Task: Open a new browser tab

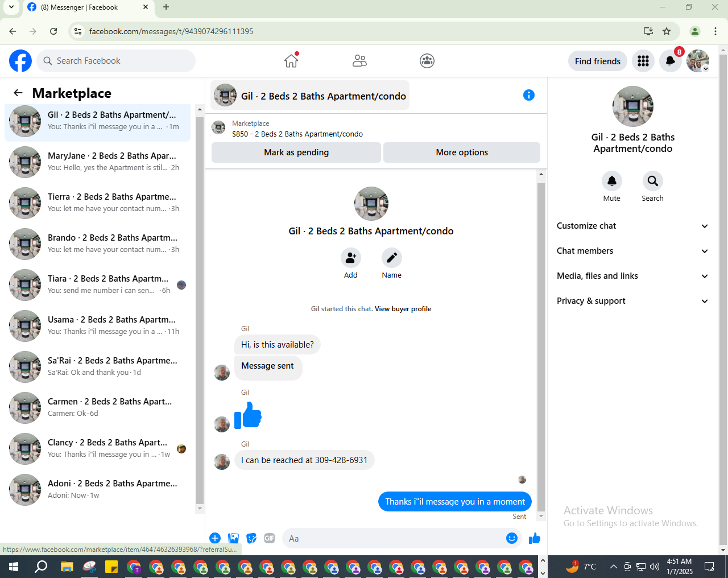Action: pos(166,7)
